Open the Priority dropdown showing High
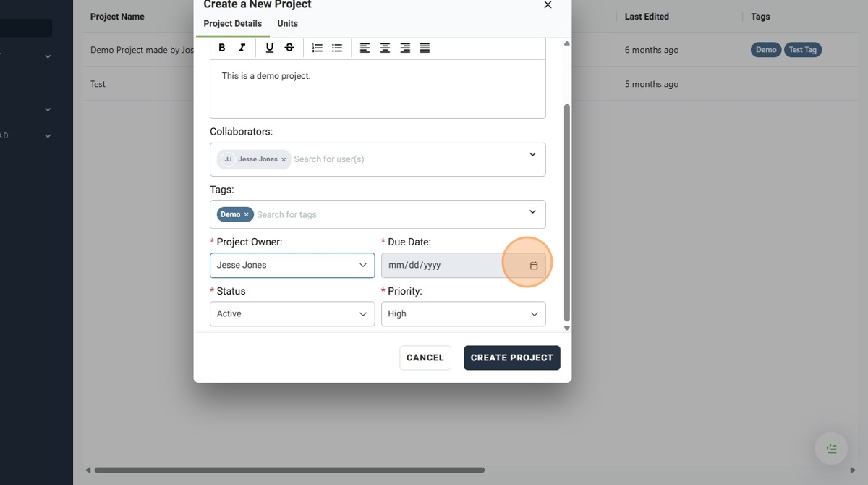868x485 pixels. pos(463,313)
